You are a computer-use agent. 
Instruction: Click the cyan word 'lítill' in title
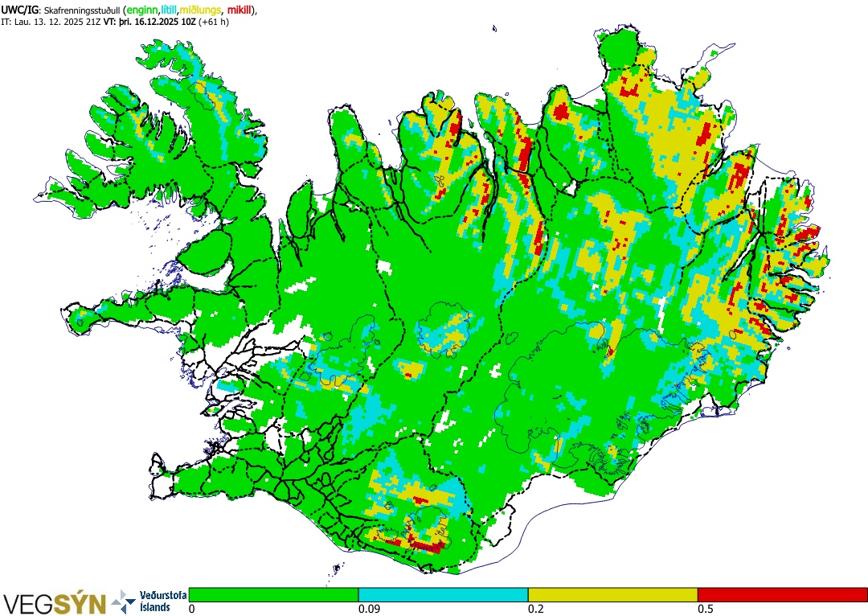[169, 10]
